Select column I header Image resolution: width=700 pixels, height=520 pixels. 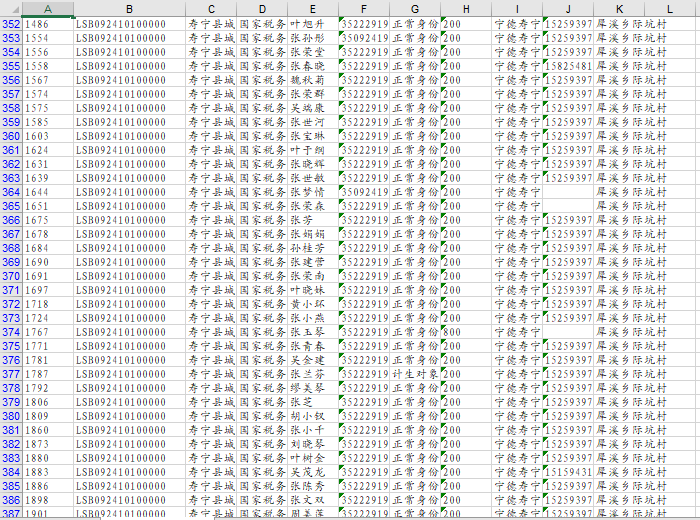point(517,9)
